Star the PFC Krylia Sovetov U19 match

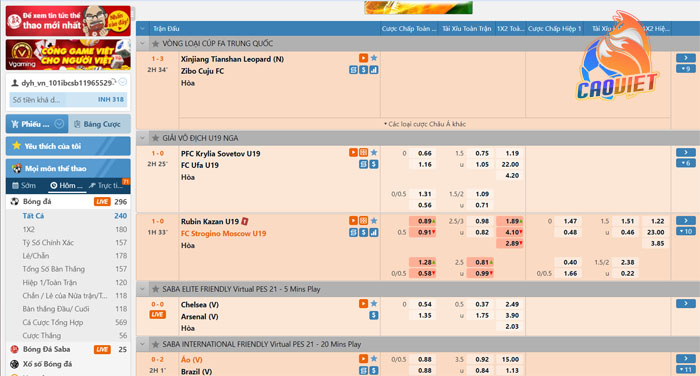click(374, 153)
